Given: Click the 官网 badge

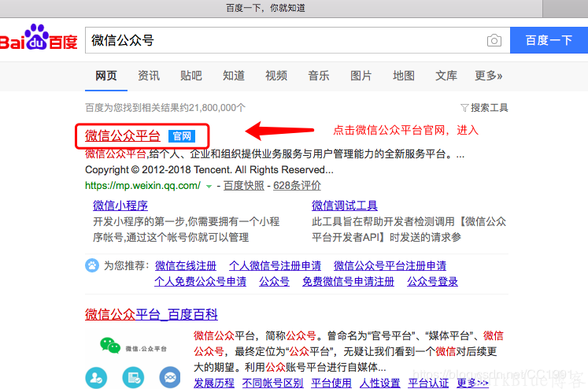Looking at the screenshot, I should point(182,135).
